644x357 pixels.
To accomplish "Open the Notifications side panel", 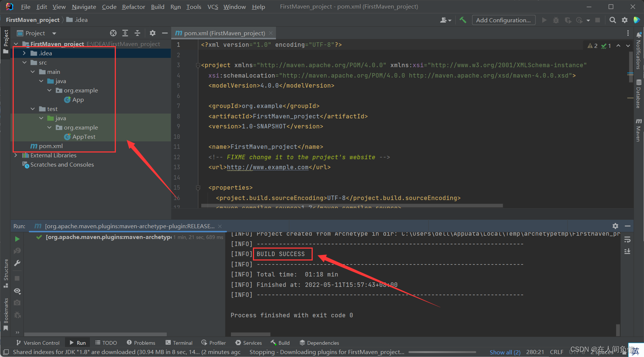I will 638,51.
